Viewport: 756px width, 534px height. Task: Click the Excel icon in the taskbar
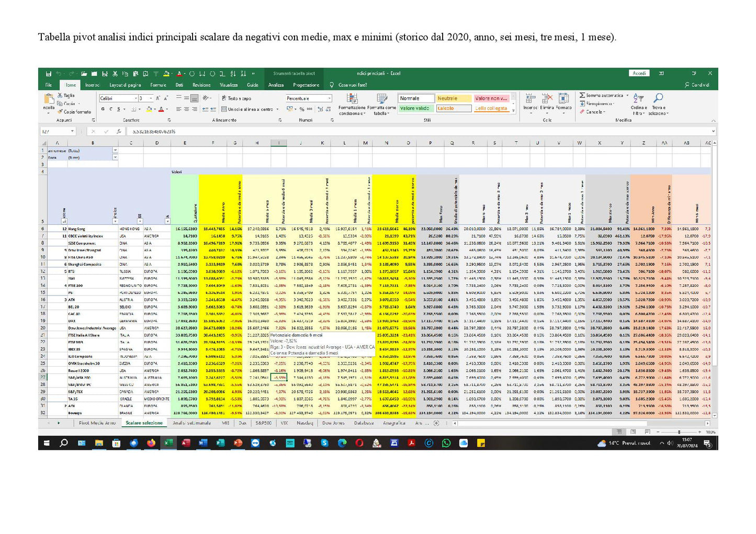168,444
